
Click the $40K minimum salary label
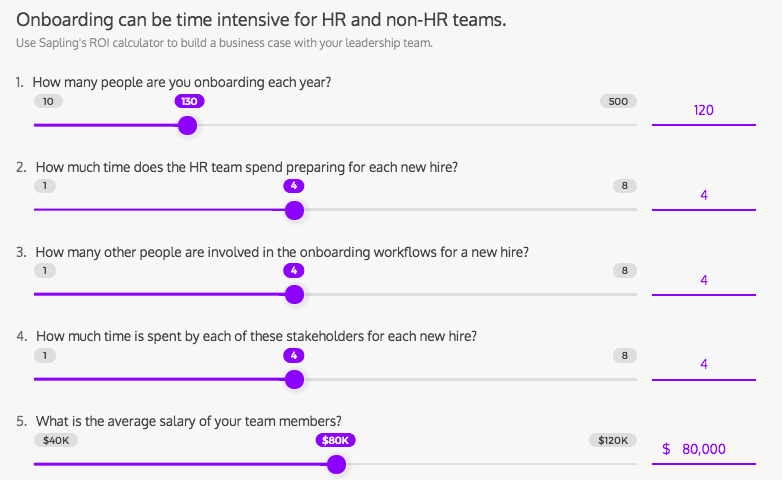point(55,440)
